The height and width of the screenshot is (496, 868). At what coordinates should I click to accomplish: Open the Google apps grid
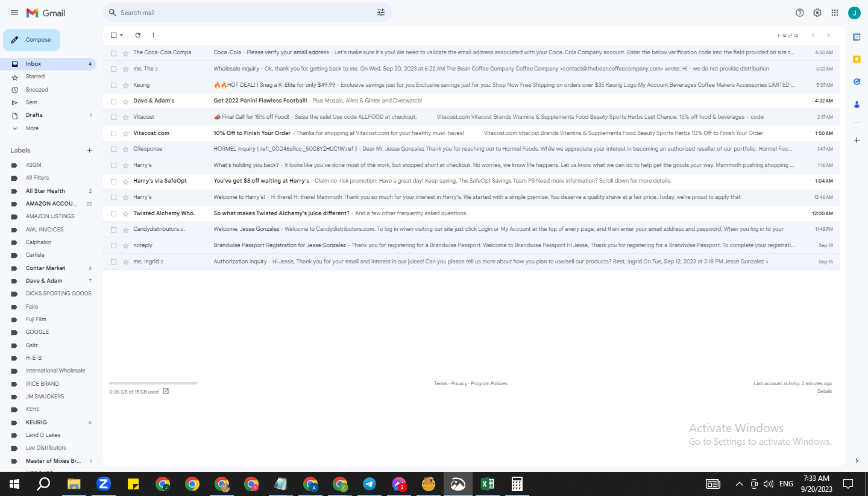pyautogui.click(x=835, y=13)
